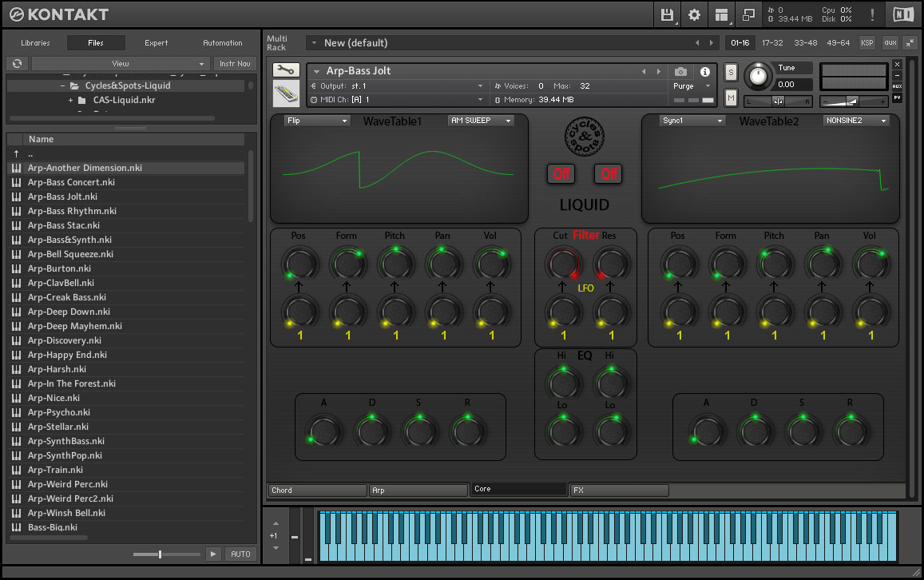Open the View dropdown in browser
Image resolution: width=924 pixels, height=580 pixels.
coord(121,64)
